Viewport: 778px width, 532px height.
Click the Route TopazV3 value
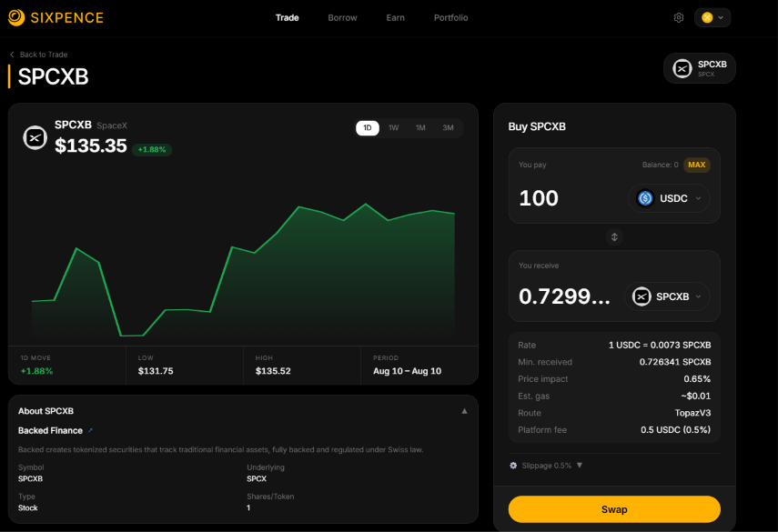(x=692, y=413)
